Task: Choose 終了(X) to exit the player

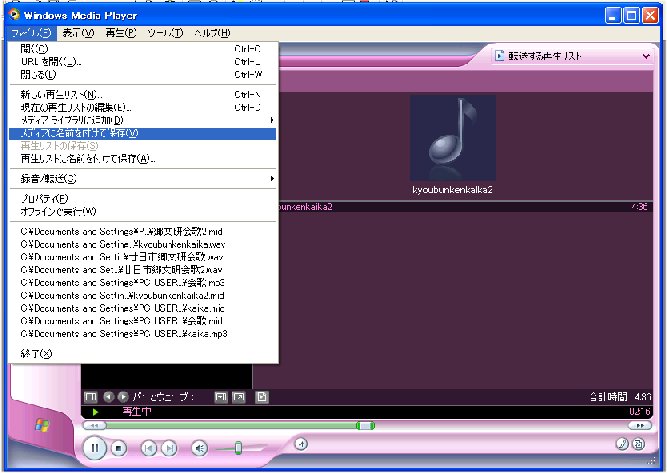Action: click(x=143, y=353)
